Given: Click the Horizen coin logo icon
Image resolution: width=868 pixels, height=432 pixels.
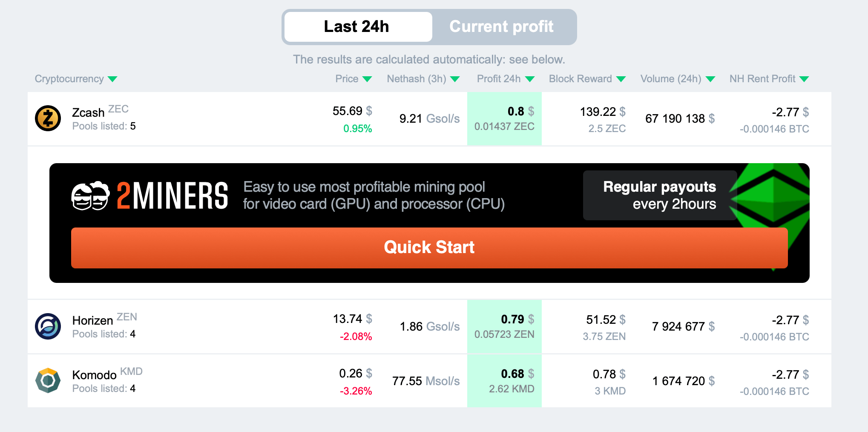Looking at the screenshot, I should [48, 326].
